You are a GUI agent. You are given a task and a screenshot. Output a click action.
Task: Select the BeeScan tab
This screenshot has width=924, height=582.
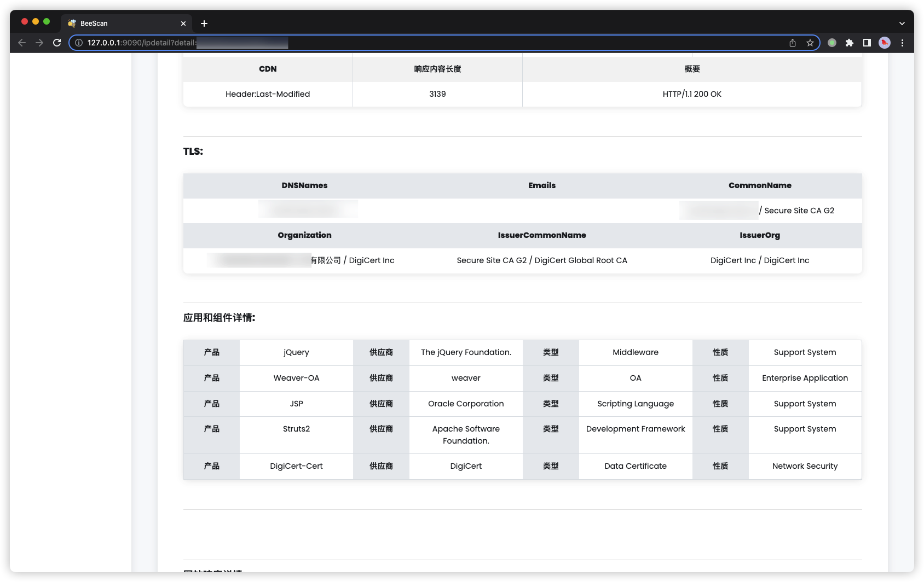[x=126, y=24]
